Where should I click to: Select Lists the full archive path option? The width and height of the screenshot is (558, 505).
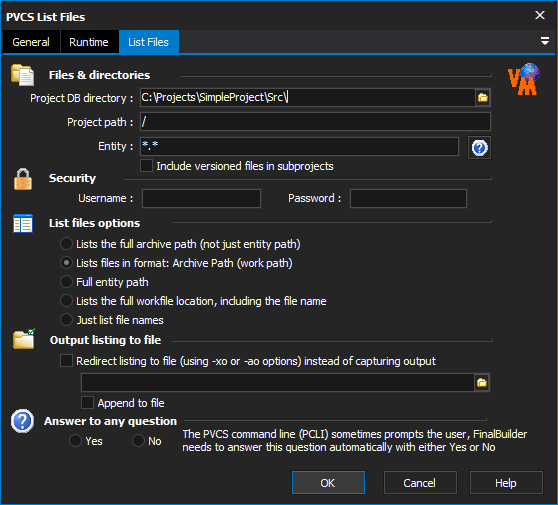tap(66, 244)
